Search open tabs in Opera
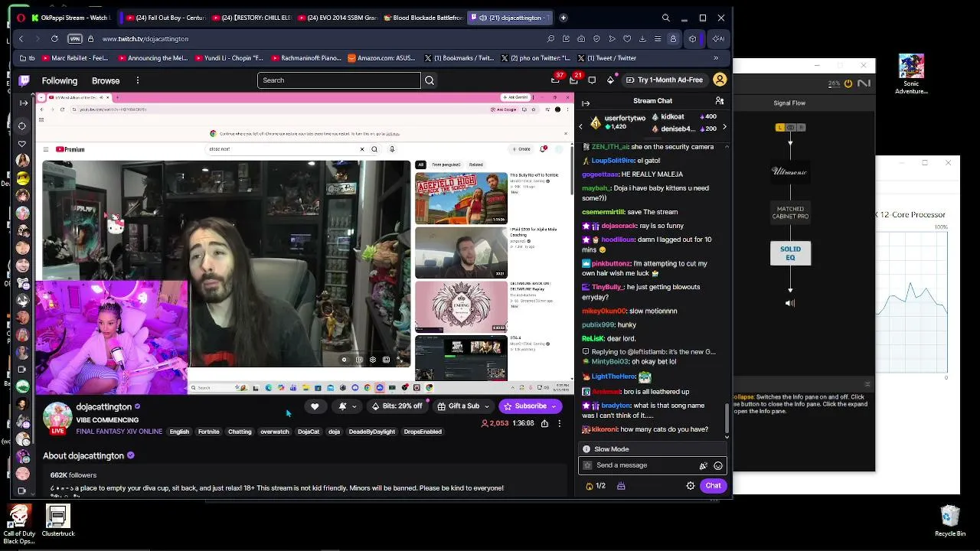 click(x=665, y=18)
